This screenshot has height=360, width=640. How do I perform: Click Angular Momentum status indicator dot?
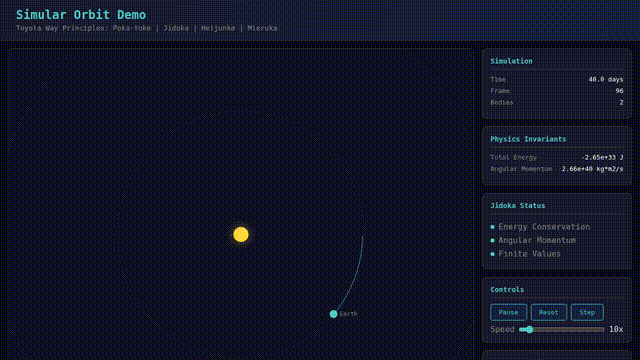[493, 240]
